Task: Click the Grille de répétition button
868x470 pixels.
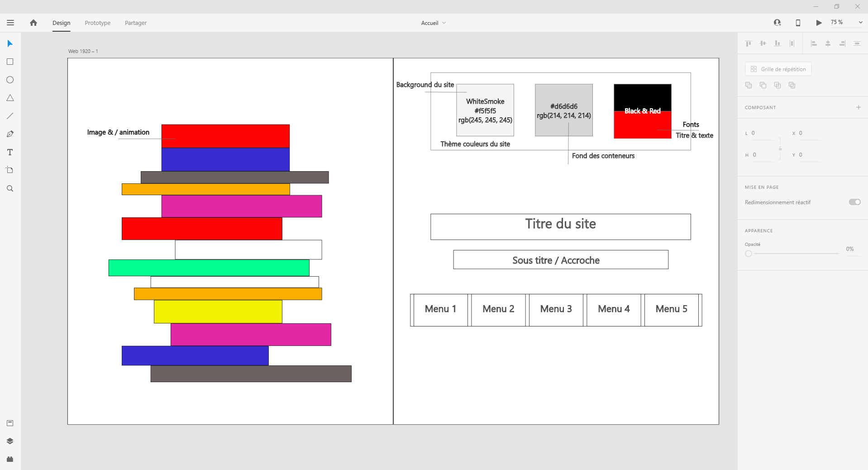Action: [778, 69]
